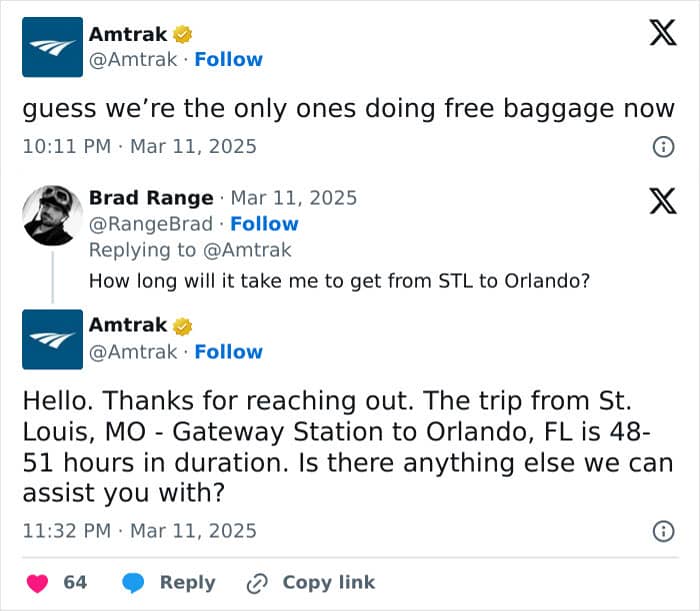Click verified badge on Amtrak's reply tweet
The width and height of the screenshot is (700, 611).
[x=183, y=326]
